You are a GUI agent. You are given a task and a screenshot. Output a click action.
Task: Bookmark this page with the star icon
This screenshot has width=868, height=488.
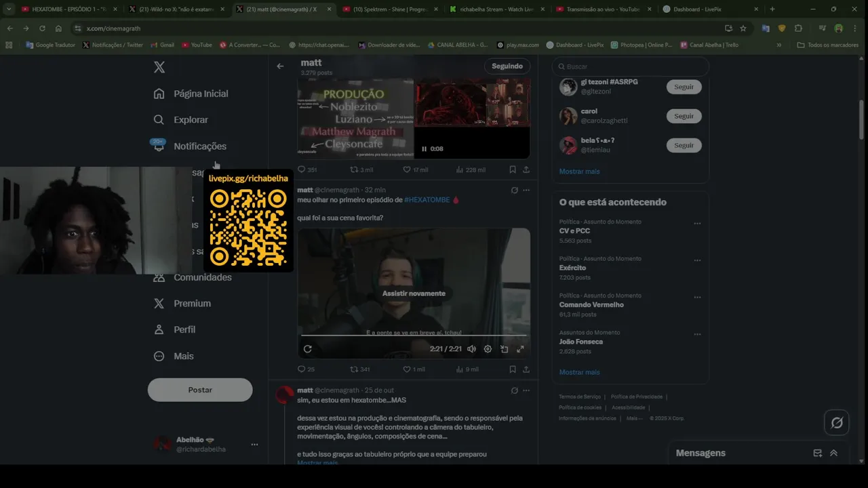click(743, 28)
